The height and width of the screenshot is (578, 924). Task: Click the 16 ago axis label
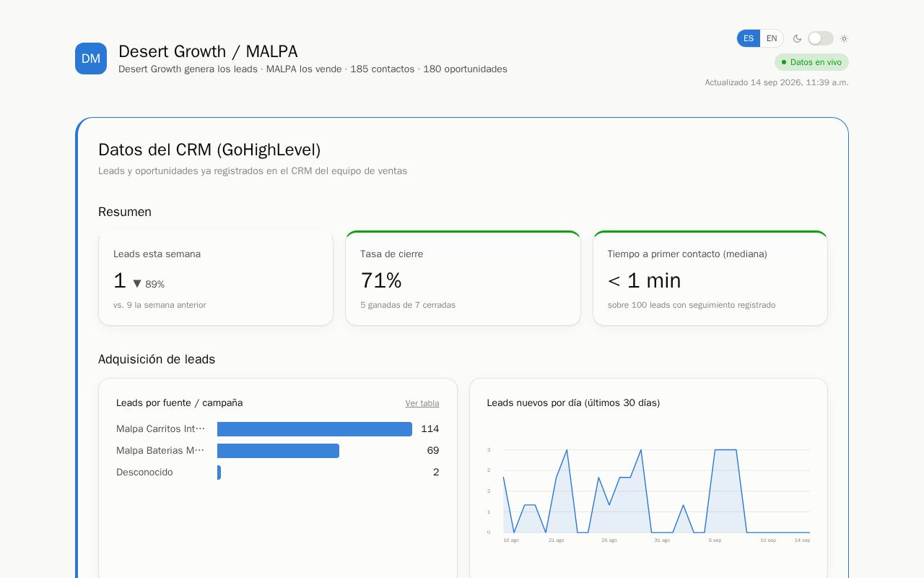(511, 540)
